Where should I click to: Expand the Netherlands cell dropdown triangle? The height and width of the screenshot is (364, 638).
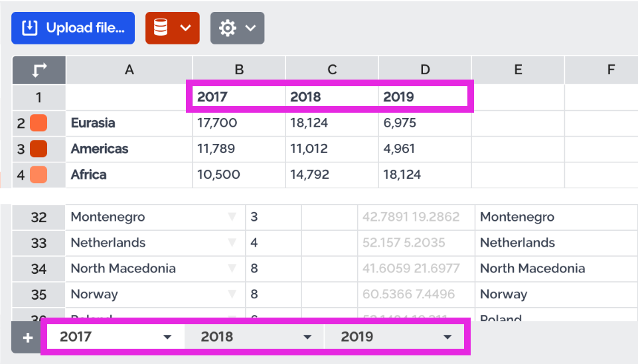click(232, 243)
